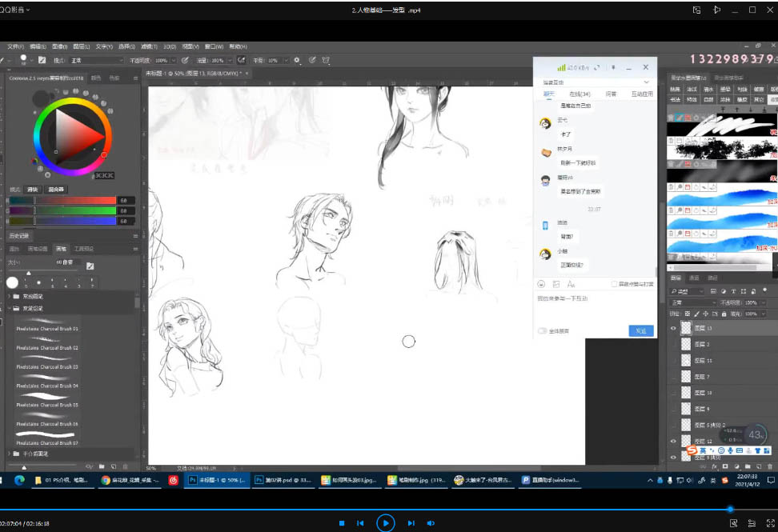Image resolution: width=778 pixels, height=532 pixels.
Task: Stop video playback in QQ player
Action: point(341,523)
